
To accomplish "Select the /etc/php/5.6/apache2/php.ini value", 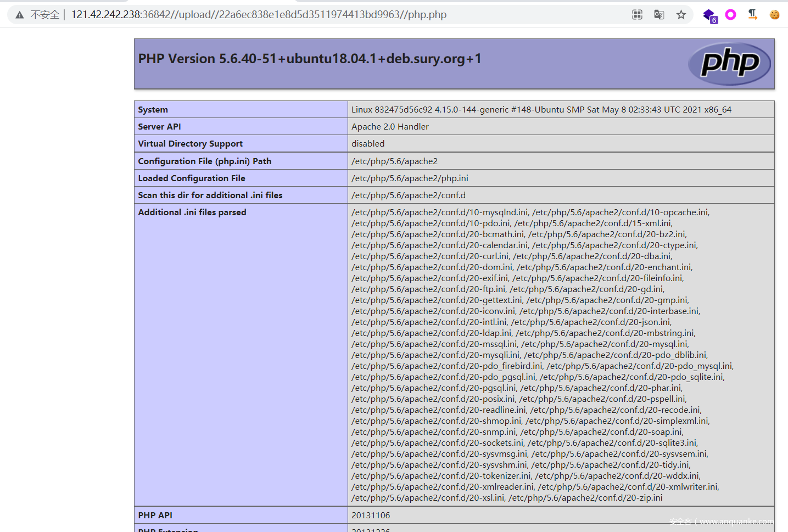I will click(410, 178).
